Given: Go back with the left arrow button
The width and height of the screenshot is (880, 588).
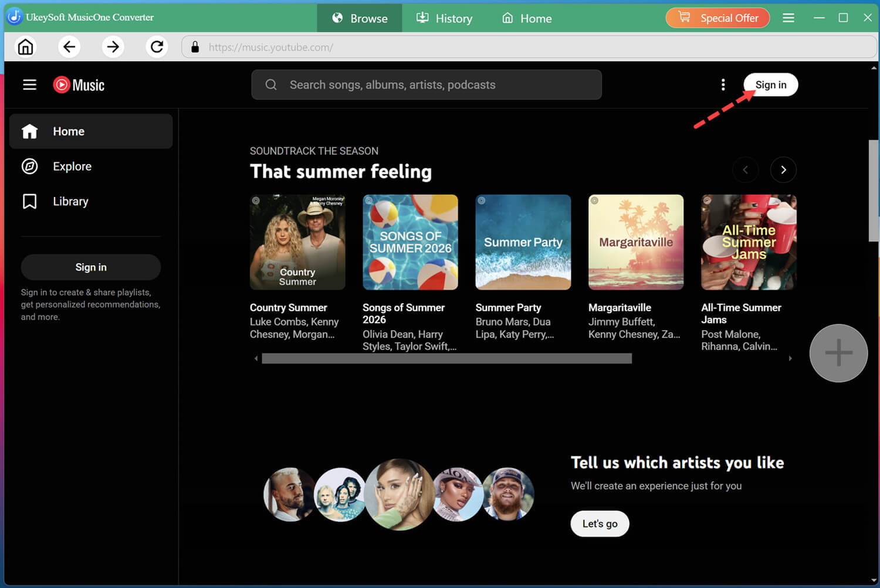Looking at the screenshot, I should [69, 46].
